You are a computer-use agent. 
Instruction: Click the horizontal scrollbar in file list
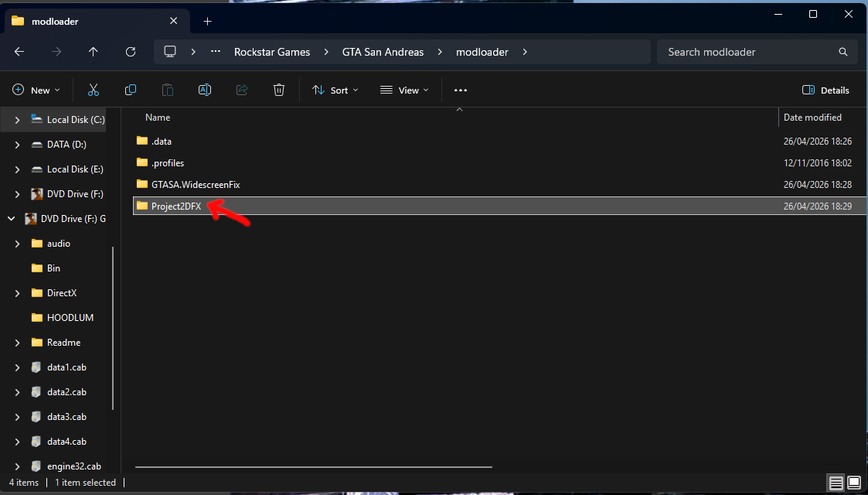(313, 466)
